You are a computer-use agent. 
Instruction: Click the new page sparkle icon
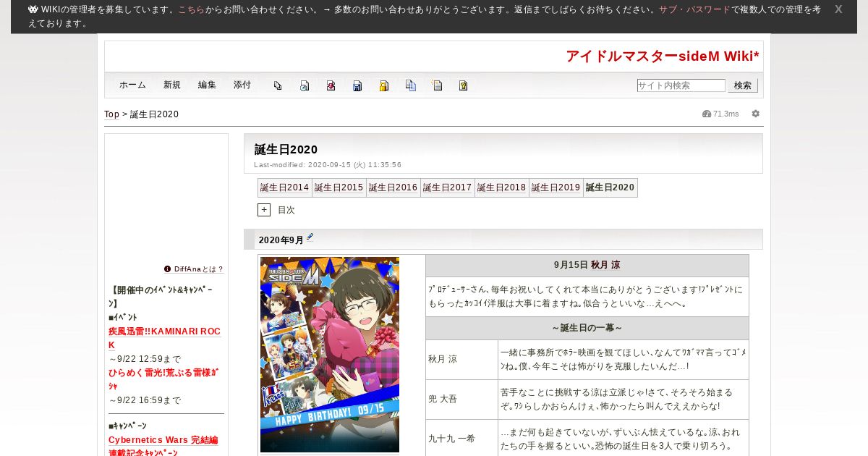pos(437,85)
